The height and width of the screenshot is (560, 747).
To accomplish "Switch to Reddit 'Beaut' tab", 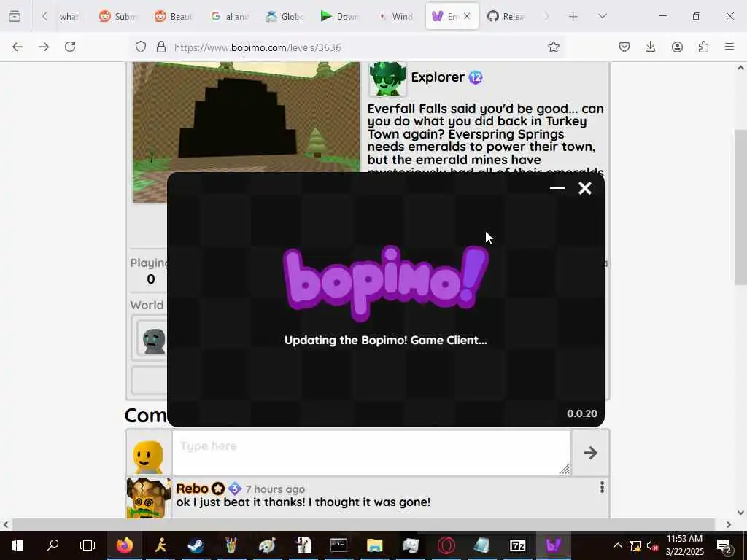I will coord(174,16).
